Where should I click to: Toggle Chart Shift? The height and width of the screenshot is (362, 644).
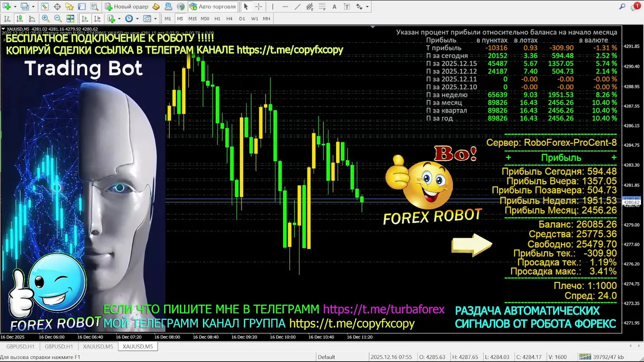(97, 19)
